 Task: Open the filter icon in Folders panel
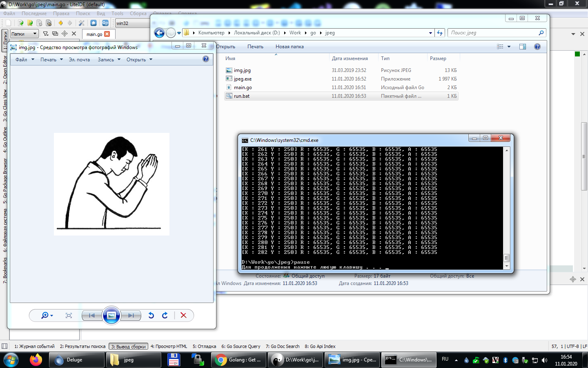coord(46,34)
